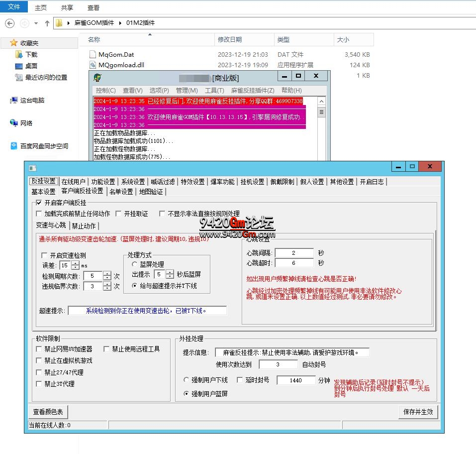This screenshot has width=476, height=454.
Task: Open the 文件 ribbon tab
Action: (14, 6)
